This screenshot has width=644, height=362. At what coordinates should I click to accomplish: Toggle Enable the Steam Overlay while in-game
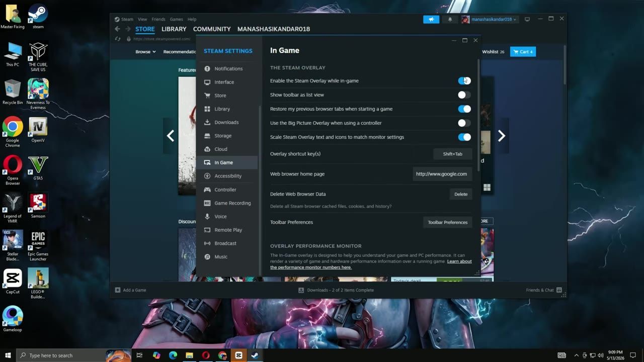point(464,80)
